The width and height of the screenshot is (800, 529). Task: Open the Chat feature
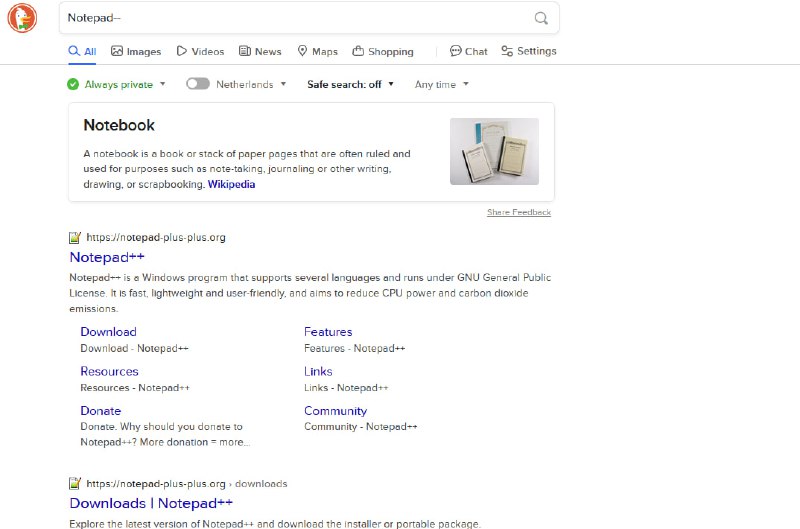click(468, 51)
